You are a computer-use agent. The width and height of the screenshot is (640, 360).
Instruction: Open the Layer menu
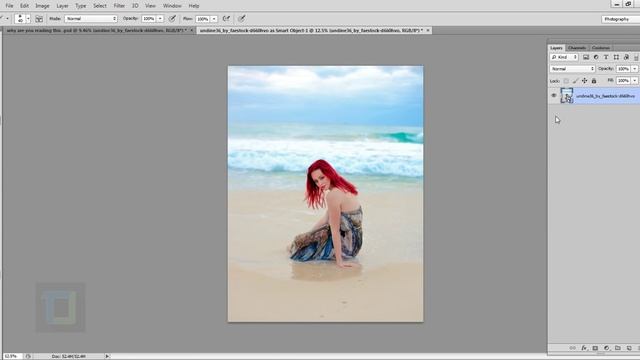(x=62, y=6)
